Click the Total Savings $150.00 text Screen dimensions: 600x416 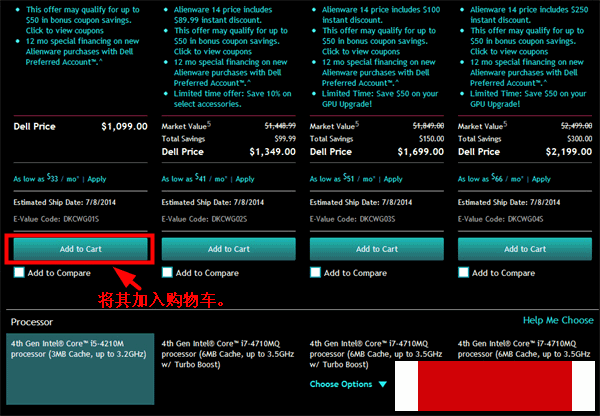tap(431, 139)
